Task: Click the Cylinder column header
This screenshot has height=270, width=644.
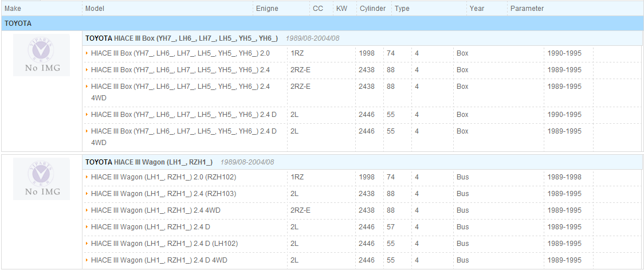Action: pos(372,8)
